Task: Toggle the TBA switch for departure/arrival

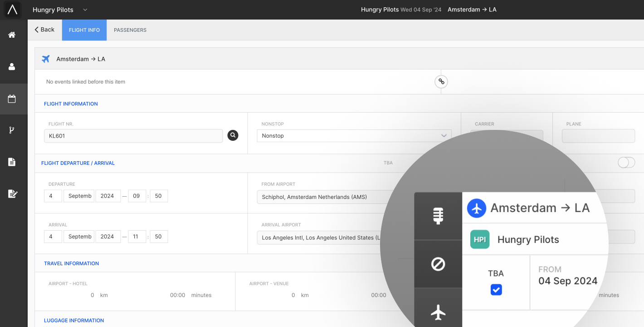Action: (x=626, y=163)
